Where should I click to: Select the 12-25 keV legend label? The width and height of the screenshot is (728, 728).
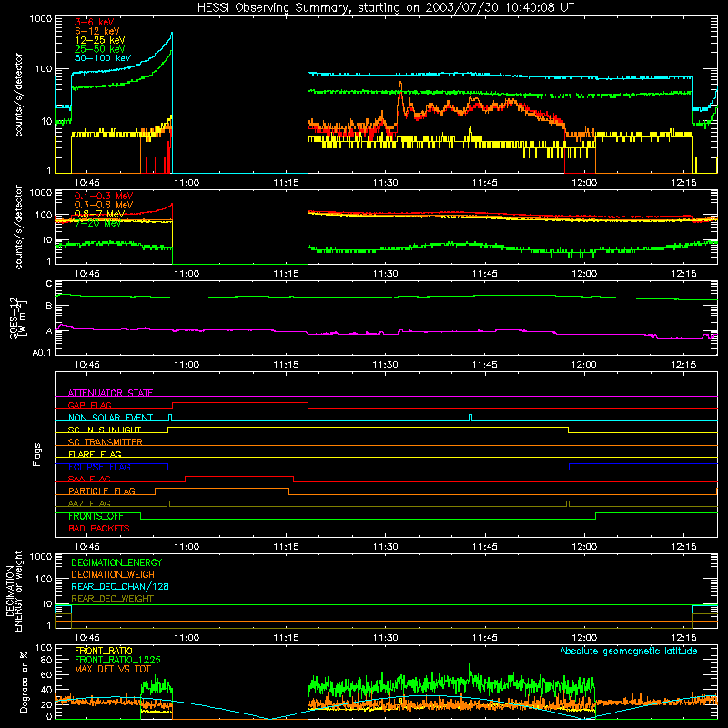pyautogui.click(x=100, y=40)
